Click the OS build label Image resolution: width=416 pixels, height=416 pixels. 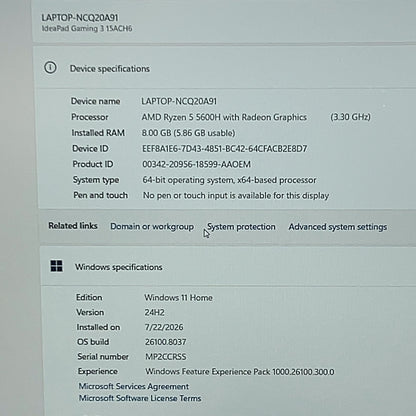(93, 342)
